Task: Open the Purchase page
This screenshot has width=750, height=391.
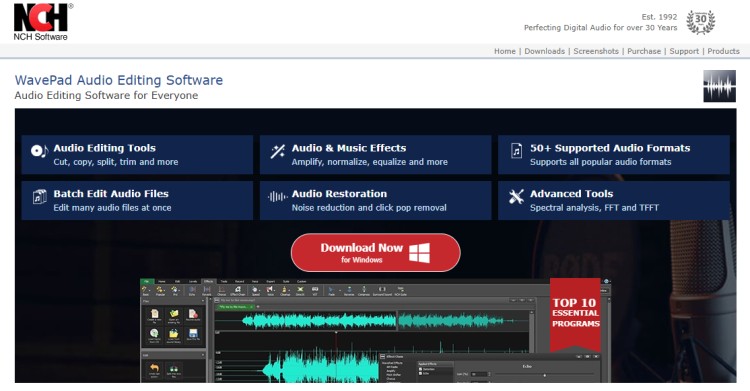Action: coord(644,51)
